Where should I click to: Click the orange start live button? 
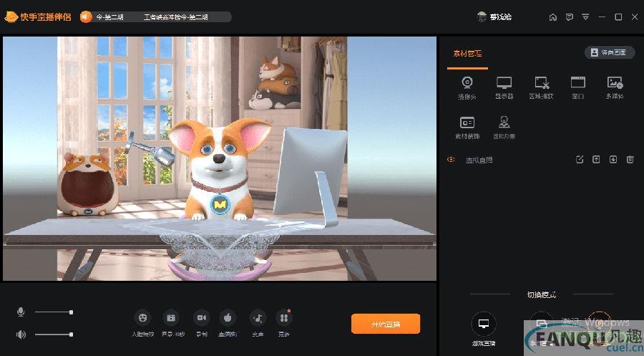[385, 324]
